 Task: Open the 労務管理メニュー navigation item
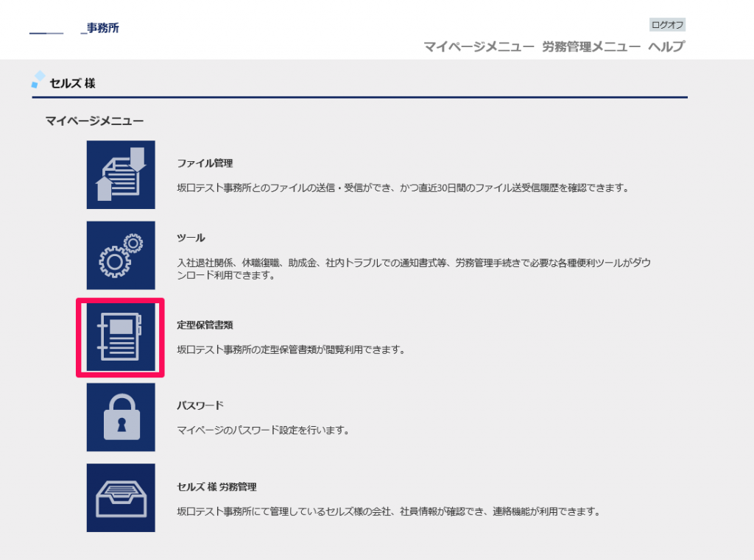[591, 46]
